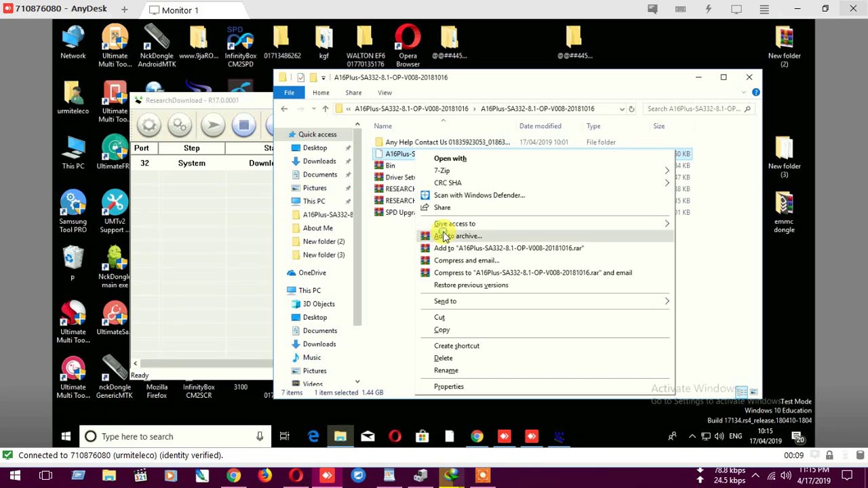Screen dimensions: 868x488
Task: Open the View ribbon tab
Action: pyautogui.click(x=384, y=93)
